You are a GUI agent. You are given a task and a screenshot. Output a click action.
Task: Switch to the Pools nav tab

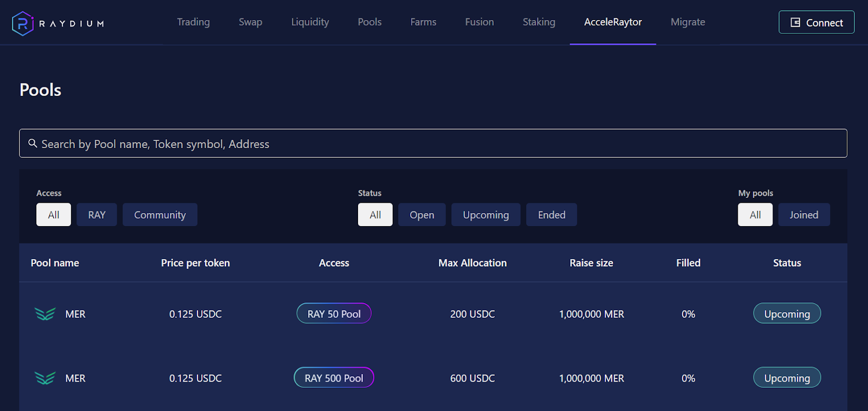pos(369,22)
